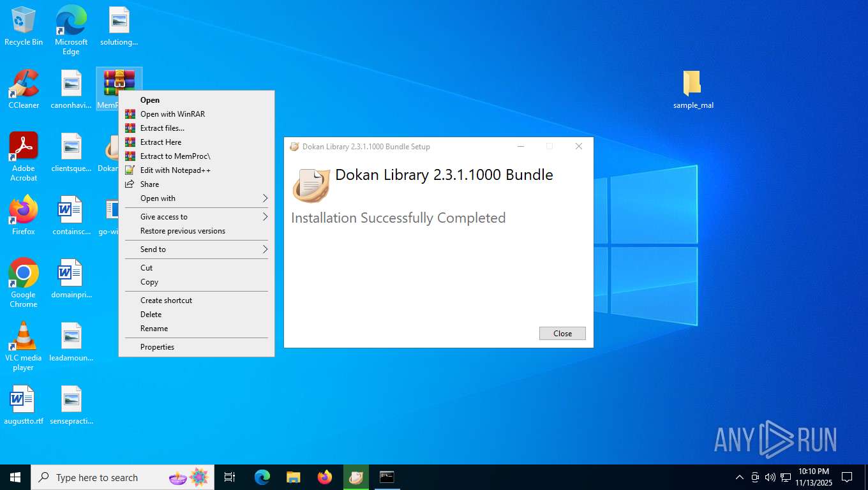Choose Extract to MemProc\ option

tap(197, 156)
